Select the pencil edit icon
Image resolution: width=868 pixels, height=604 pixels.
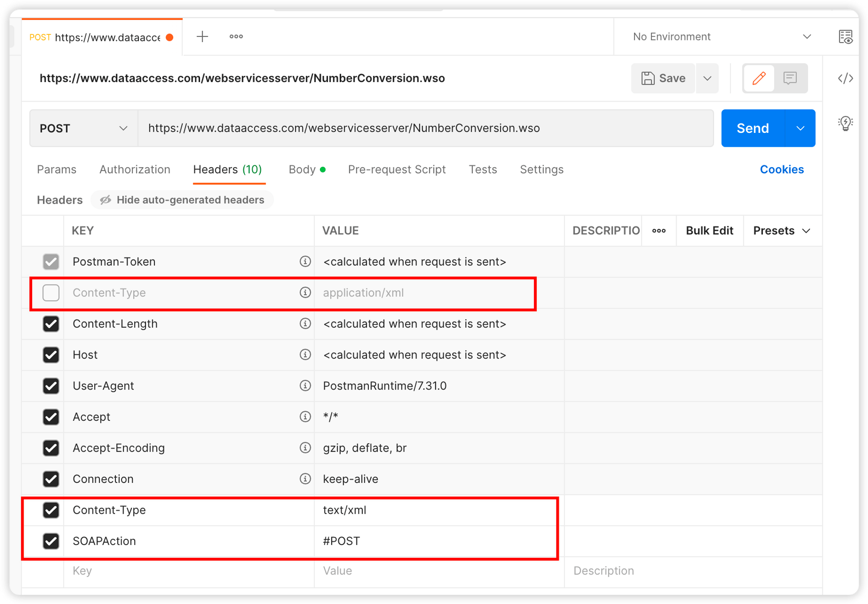point(759,78)
